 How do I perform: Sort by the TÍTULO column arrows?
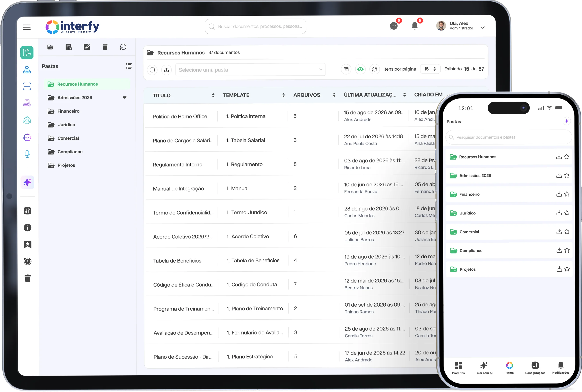coord(213,95)
